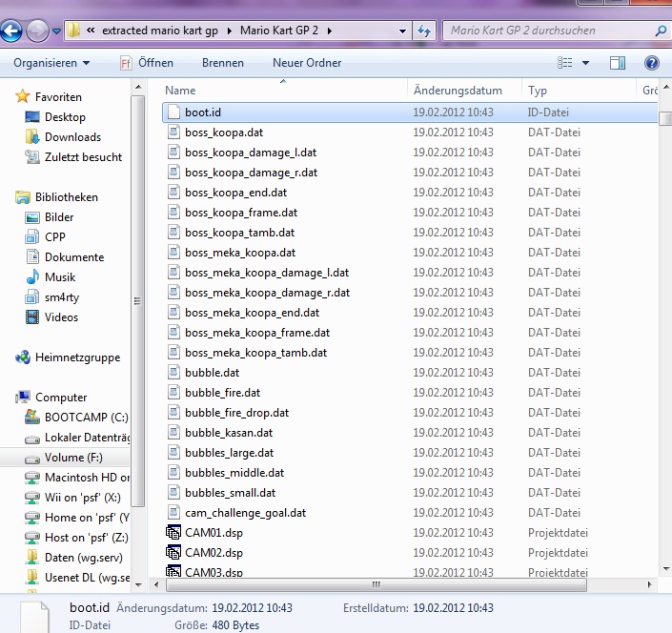Click Mario Kart GP 2 breadcrumb

point(279,31)
